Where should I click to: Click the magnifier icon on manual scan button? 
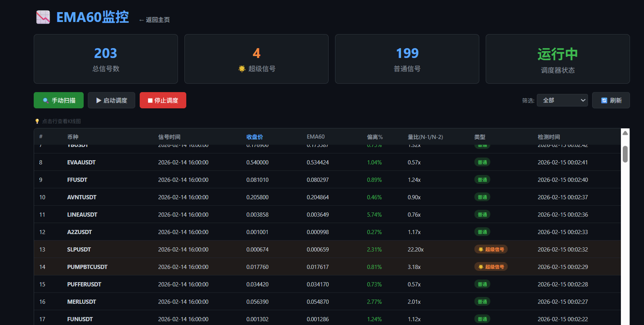coord(45,100)
